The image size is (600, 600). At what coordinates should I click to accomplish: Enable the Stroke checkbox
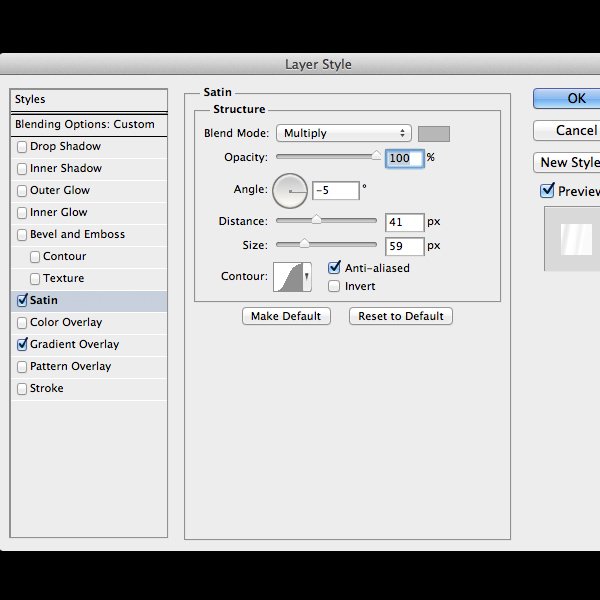pyautogui.click(x=22, y=389)
